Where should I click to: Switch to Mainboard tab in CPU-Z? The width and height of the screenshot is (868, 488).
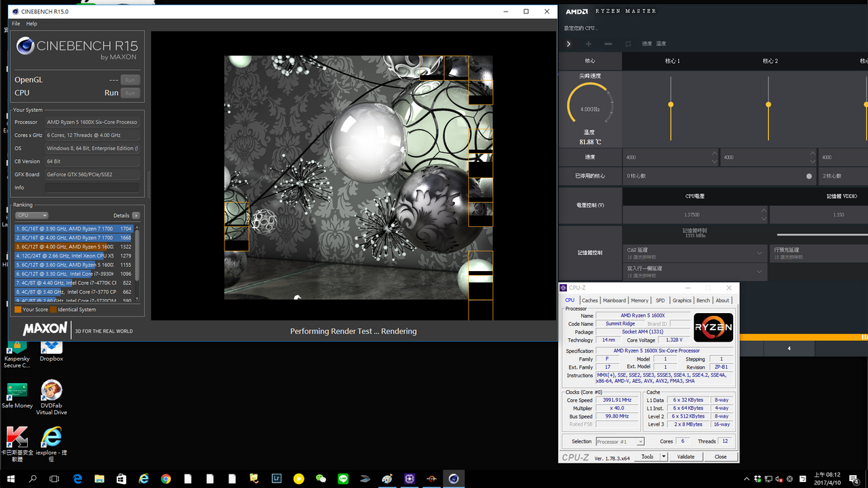coord(614,300)
